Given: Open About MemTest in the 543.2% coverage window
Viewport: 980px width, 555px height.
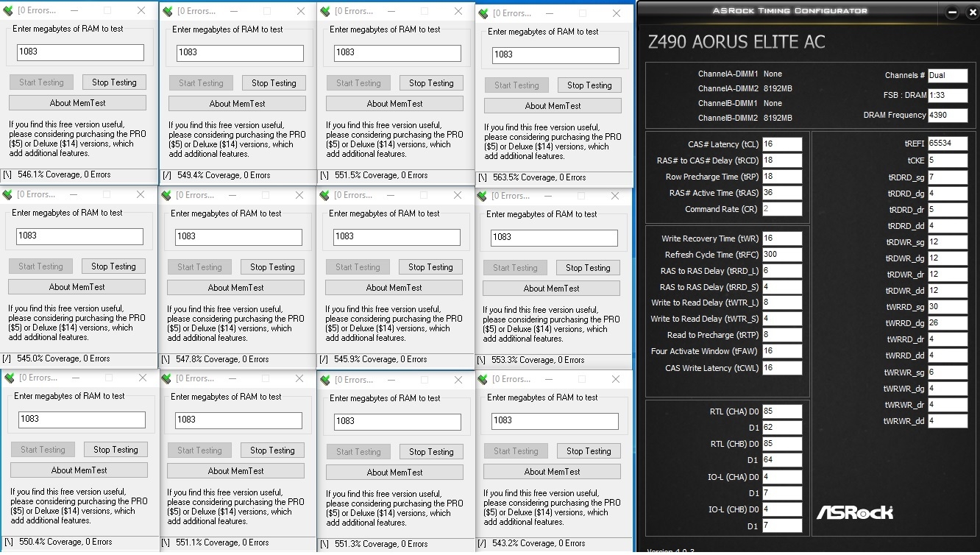Looking at the screenshot, I should coord(552,472).
